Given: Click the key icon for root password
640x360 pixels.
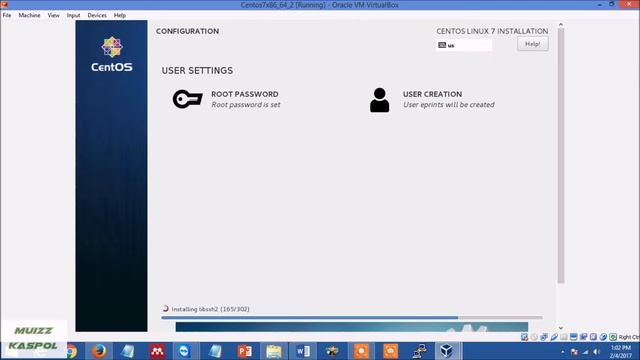Looking at the screenshot, I should 187,99.
